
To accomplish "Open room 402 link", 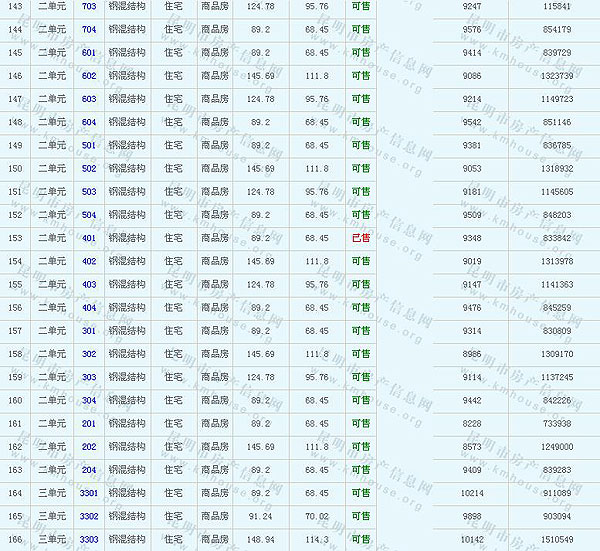I will [89, 261].
